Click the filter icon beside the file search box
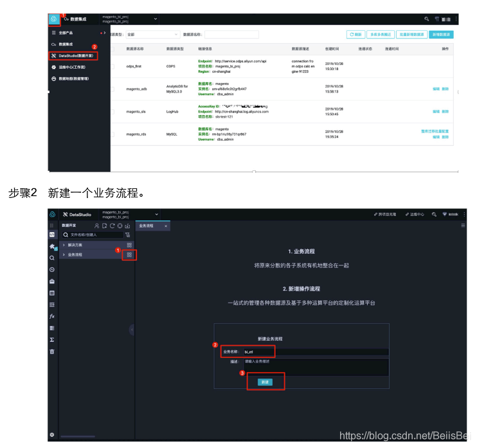Image resolution: width=477 pixels, height=448 pixels. (x=128, y=235)
